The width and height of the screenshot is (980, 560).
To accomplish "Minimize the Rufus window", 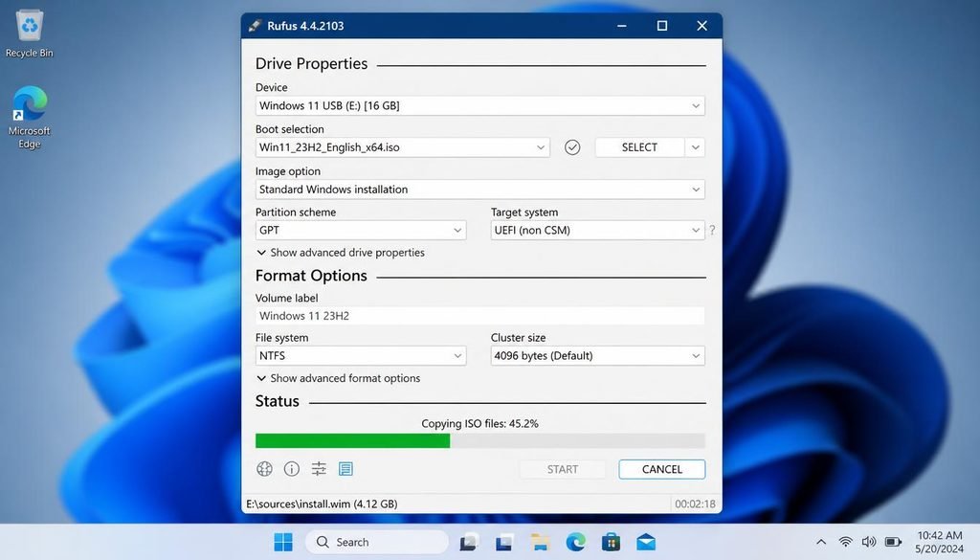I will coord(622,26).
